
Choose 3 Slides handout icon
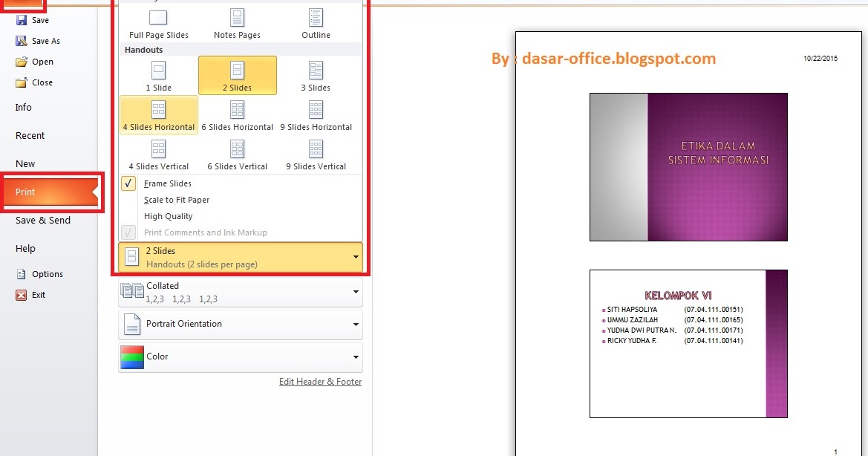pos(316,71)
